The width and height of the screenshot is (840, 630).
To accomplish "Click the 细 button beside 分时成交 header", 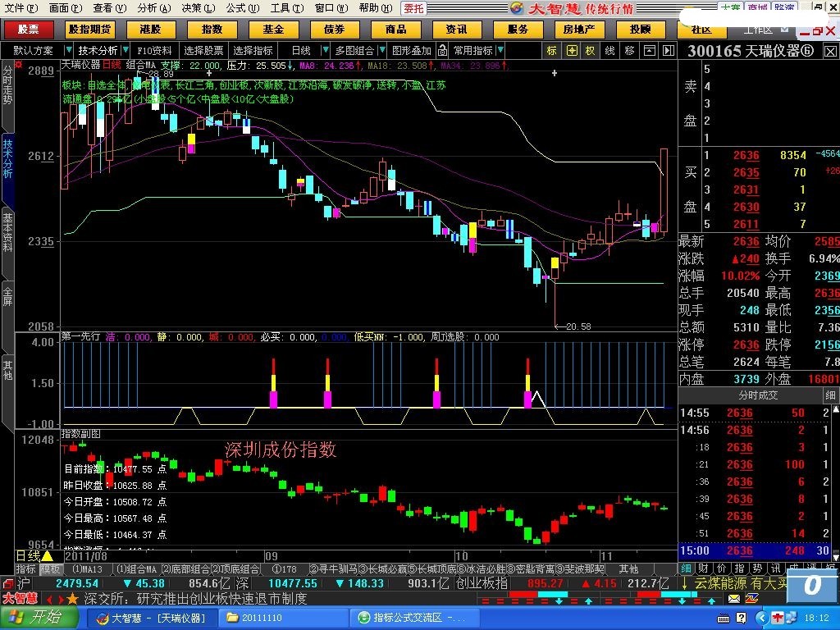I will tap(830, 395).
